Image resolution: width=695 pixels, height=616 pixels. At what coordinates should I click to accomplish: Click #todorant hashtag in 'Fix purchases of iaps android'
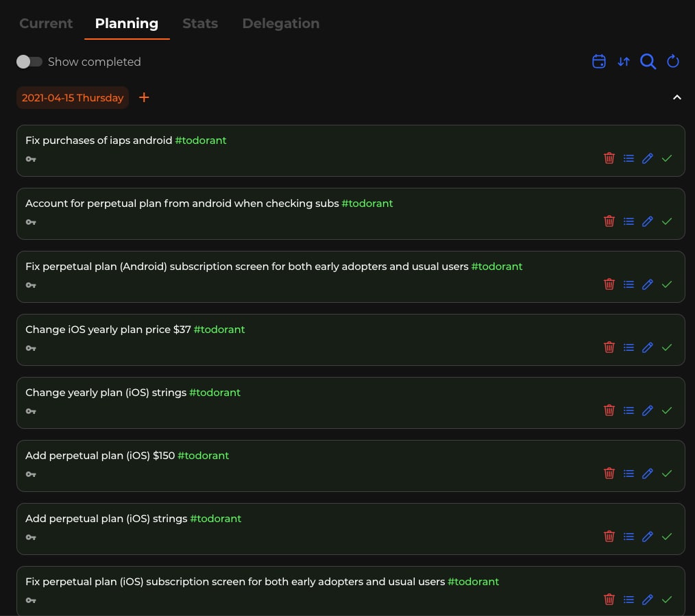click(x=201, y=140)
